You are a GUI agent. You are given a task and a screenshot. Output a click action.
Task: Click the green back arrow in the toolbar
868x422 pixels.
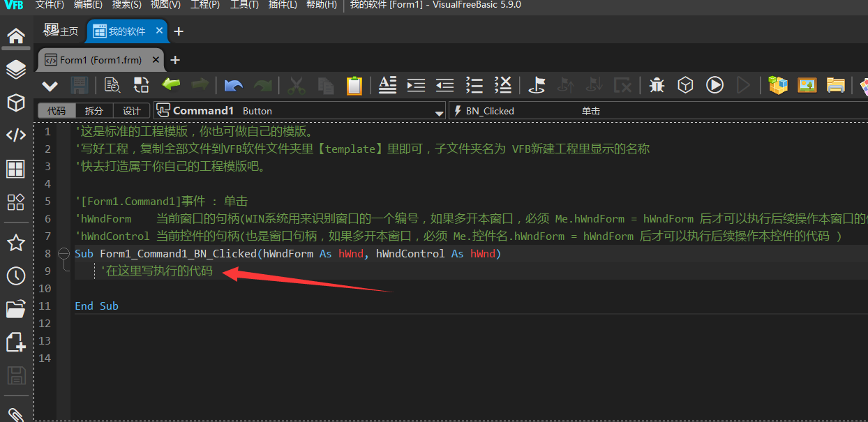171,84
